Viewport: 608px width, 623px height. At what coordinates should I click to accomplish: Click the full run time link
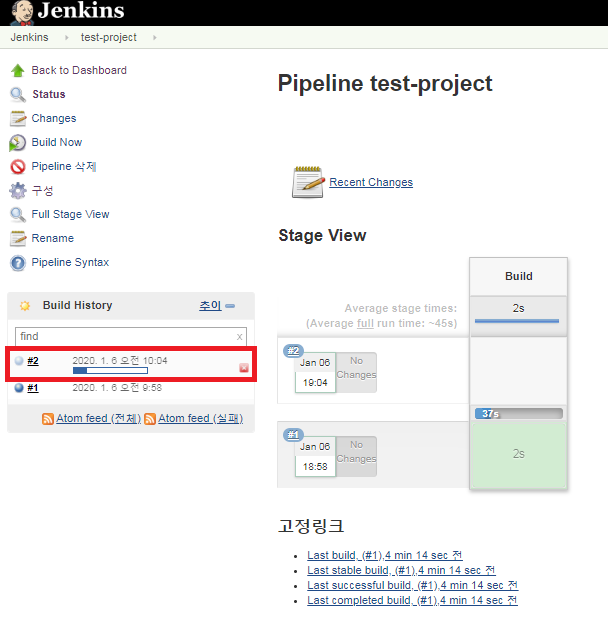[365, 323]
